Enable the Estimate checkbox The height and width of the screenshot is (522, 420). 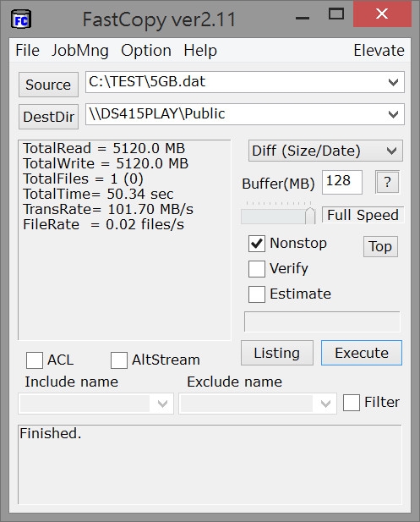click(257, 294)
